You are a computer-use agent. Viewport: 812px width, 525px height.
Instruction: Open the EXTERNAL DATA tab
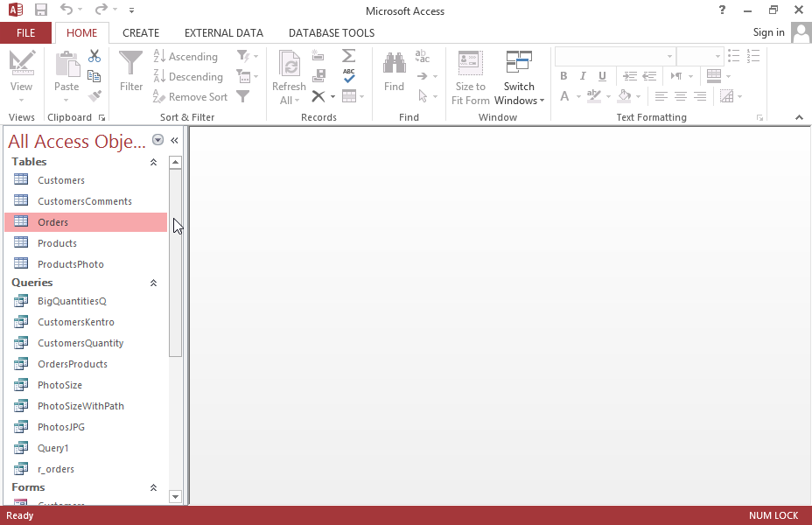[x=224, y=33]
